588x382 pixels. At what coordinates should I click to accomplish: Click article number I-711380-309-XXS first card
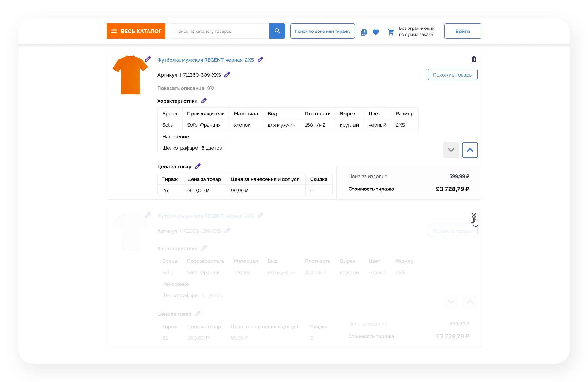click(201, 75)
